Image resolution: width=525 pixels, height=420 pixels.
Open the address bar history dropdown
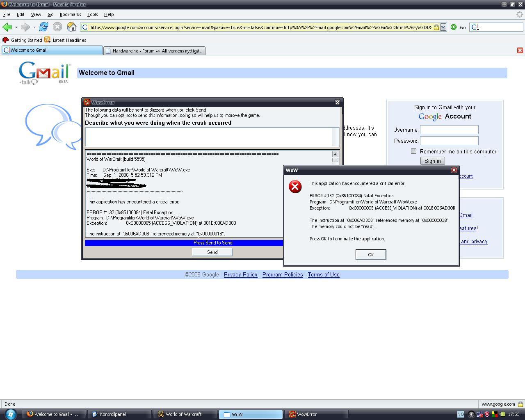(x=443, y=27)
